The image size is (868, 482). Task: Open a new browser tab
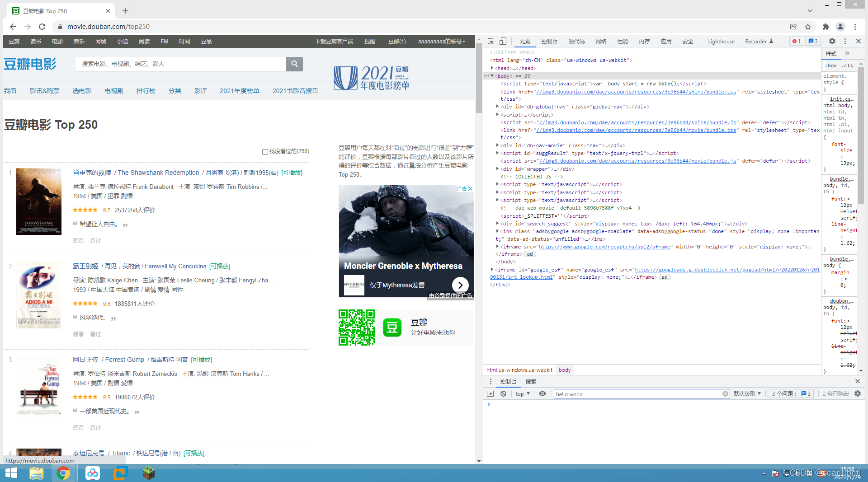coord(125,11)
